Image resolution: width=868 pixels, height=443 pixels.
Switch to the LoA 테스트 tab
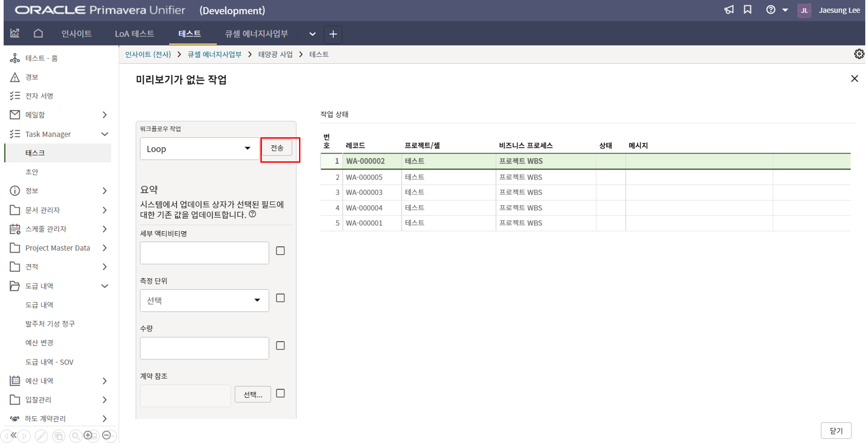(x=134, y=34)
